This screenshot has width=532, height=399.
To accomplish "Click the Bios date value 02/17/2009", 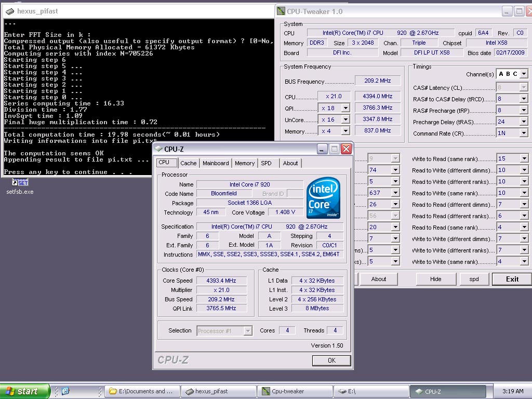I will tap(510, 52).
